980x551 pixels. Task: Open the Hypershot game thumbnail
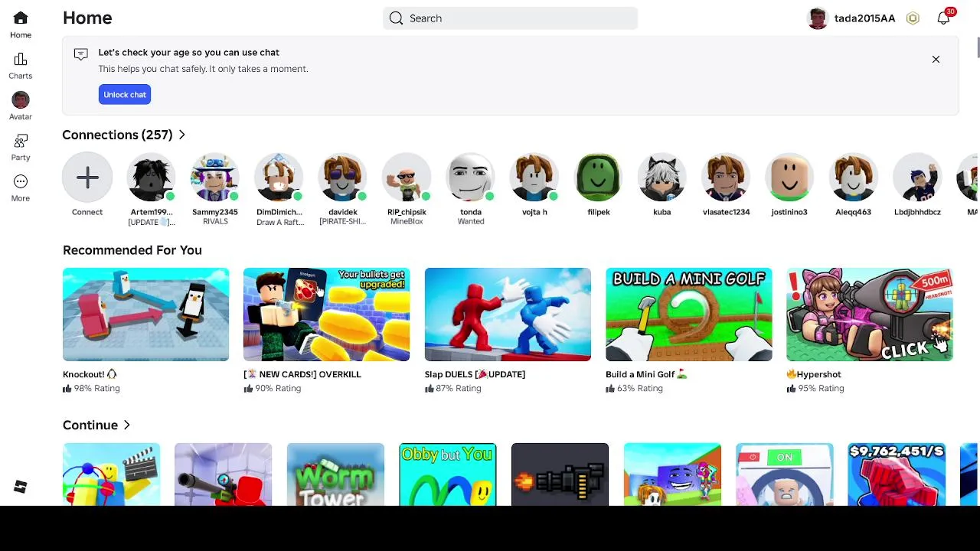click(x=869, y=315)
